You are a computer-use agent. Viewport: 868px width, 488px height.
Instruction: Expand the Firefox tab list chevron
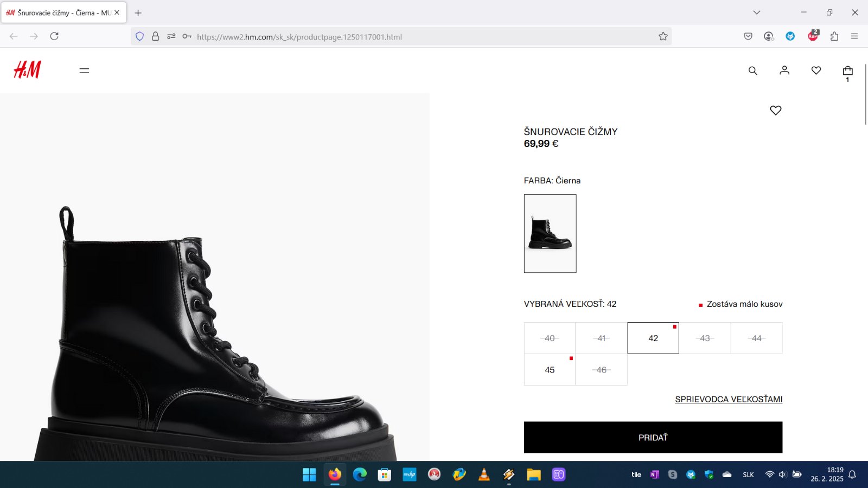[x=757, y=12]
